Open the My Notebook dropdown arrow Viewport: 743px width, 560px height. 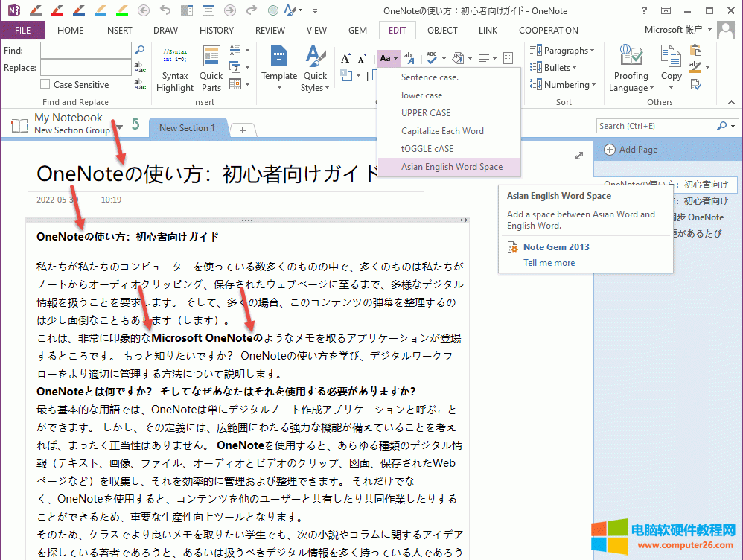[x=119, y=127]
